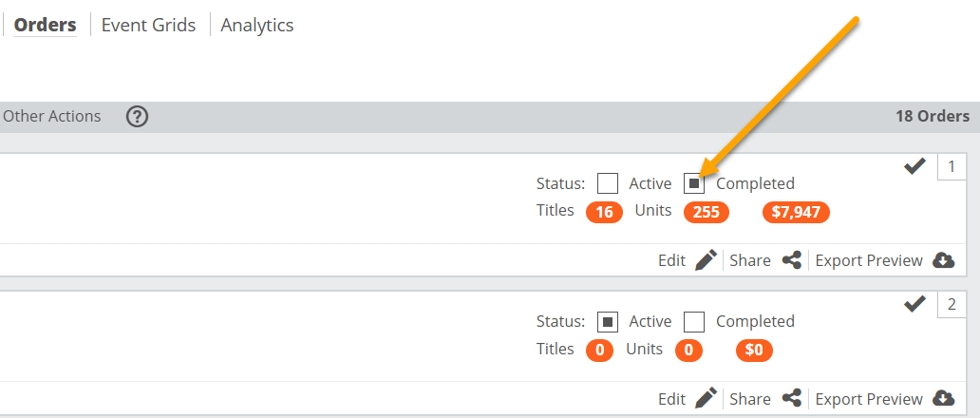Click the share icon on order 2
Viewport: 980px width, 418px height.
(791, 399)
